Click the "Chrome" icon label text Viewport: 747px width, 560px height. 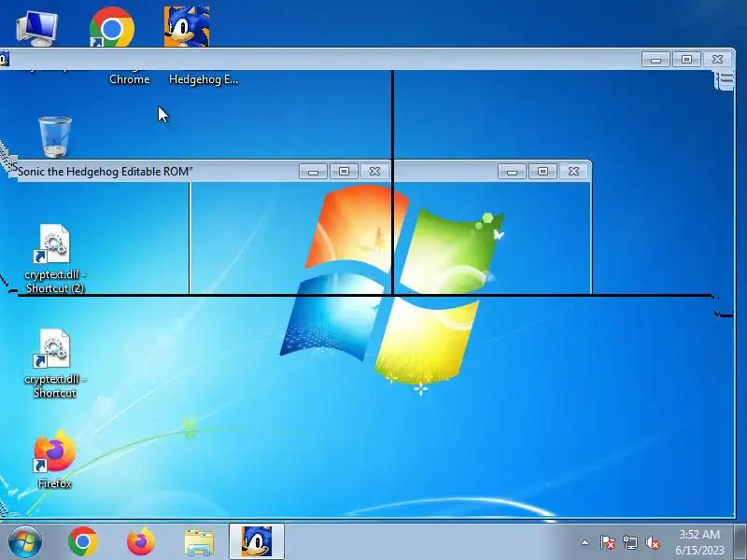click(x=130, y=79)
